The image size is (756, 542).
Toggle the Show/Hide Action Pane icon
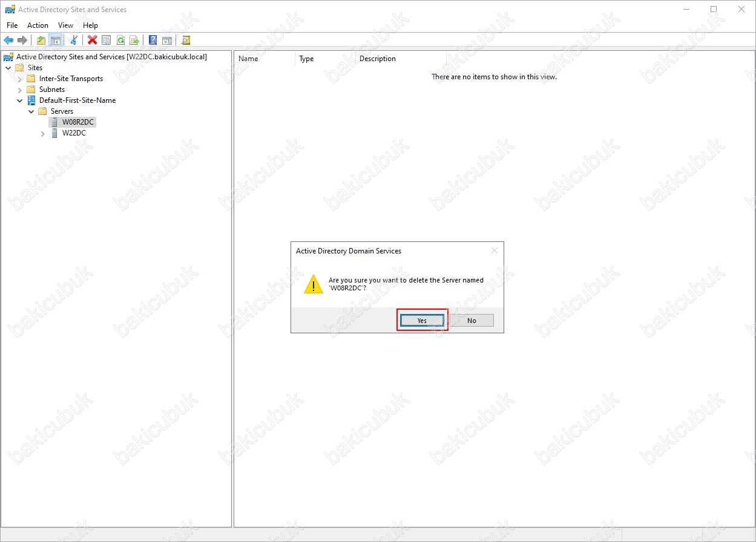coord(167,41)
